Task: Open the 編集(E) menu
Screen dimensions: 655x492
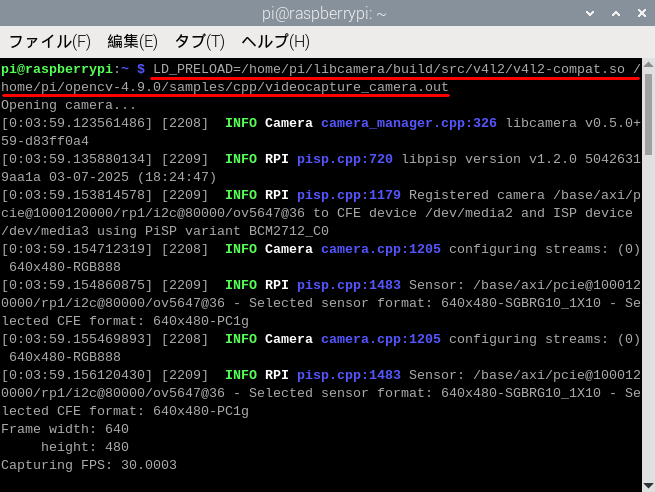Action: [132, 42]
